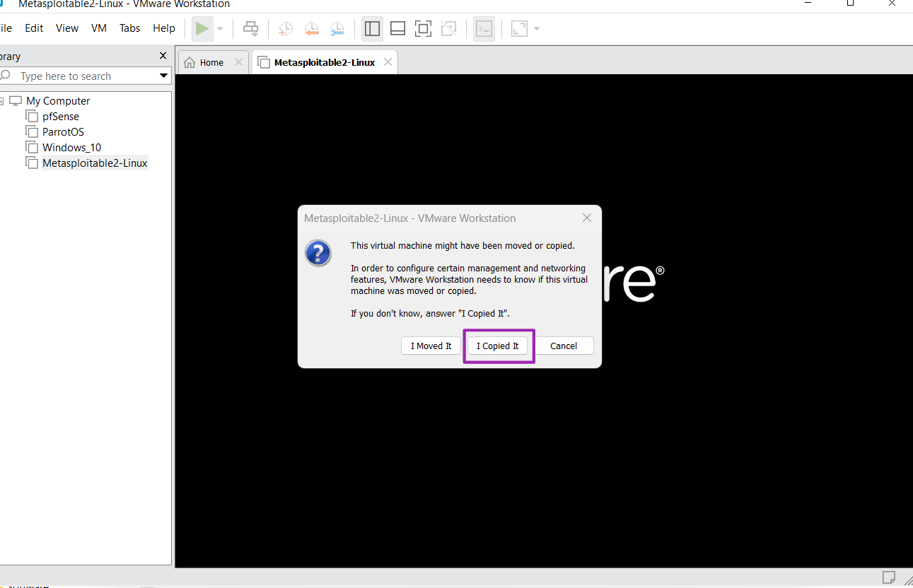The image size is (913, 588).
Task: Click the I Moved It button
Action: click(x=431, y=346)
